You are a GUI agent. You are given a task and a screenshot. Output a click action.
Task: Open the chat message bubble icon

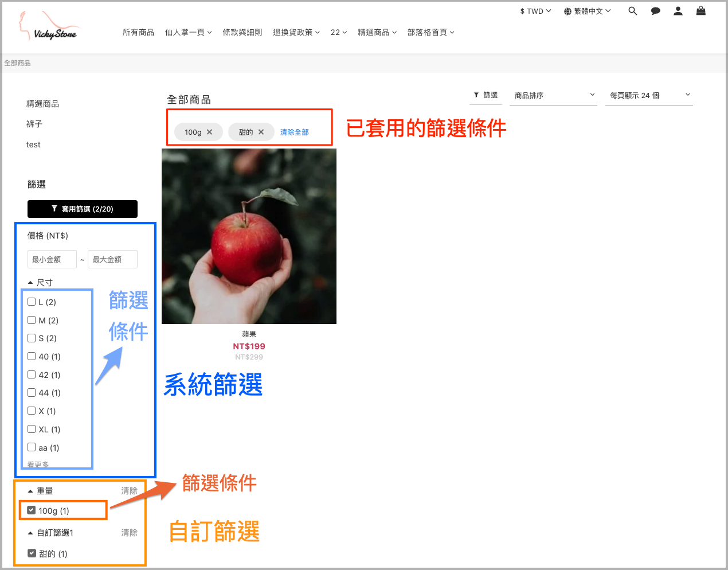click(x=656, y=11)
